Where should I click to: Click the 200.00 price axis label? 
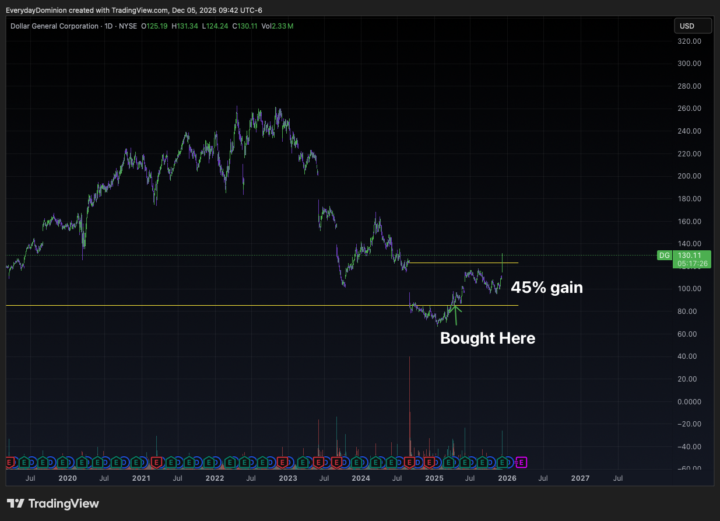[689, 176]
